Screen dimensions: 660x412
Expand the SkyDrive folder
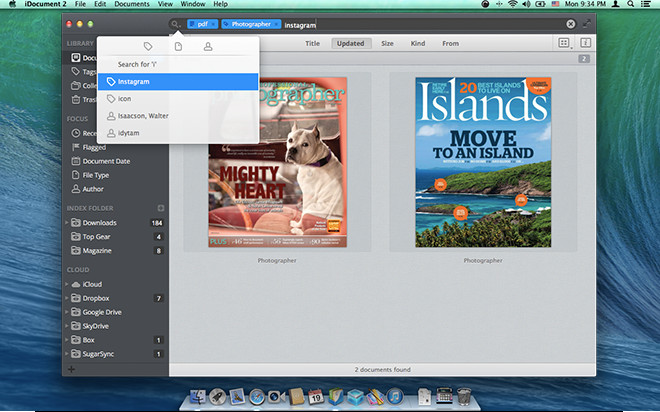coord(67,326)
